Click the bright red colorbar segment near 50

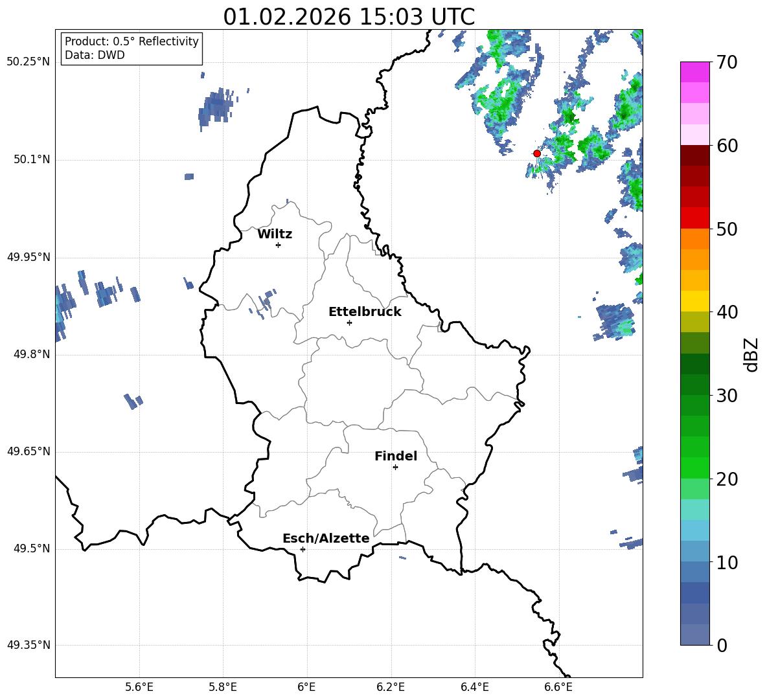pos(694,218)
